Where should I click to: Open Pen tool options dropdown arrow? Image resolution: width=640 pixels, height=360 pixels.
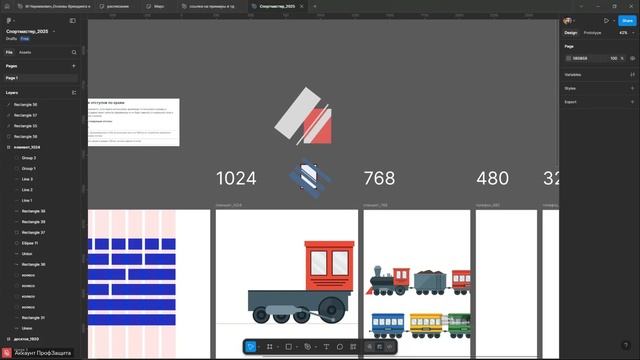[316, 347]
